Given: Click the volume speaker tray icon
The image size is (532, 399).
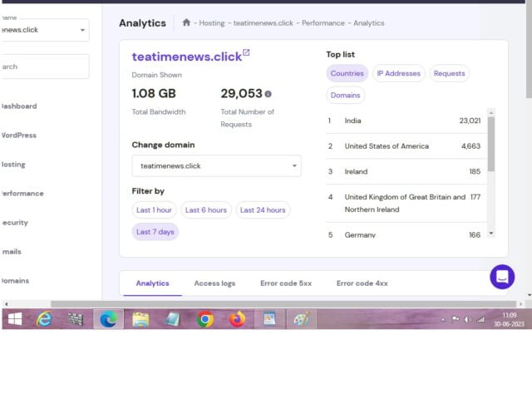Looking at the screenshot, I should click(467, 319).
